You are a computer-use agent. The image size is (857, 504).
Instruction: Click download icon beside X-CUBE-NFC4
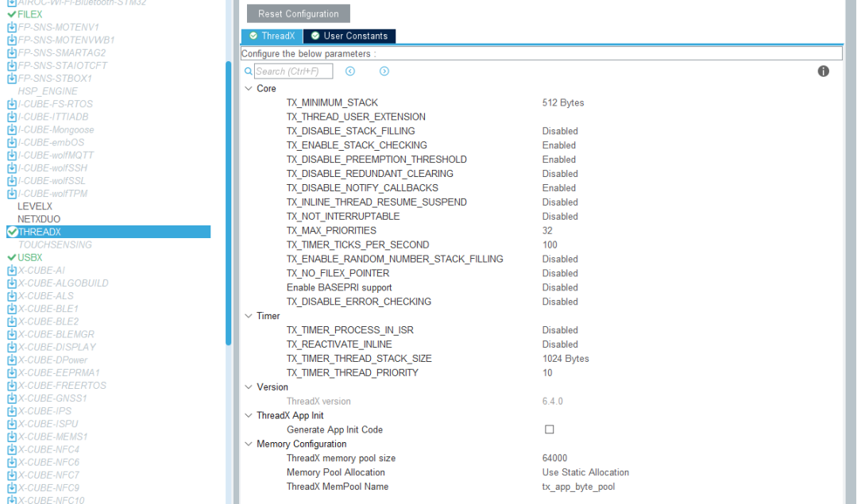pos(11,449)
